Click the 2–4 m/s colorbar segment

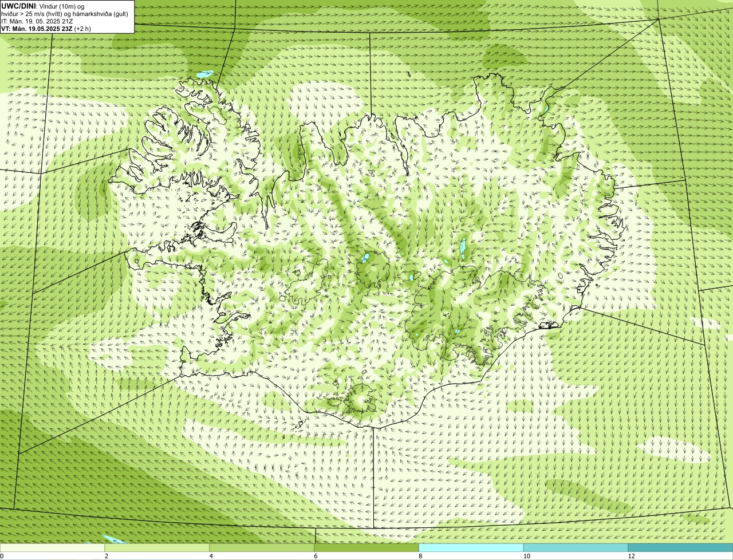[157, 548]
